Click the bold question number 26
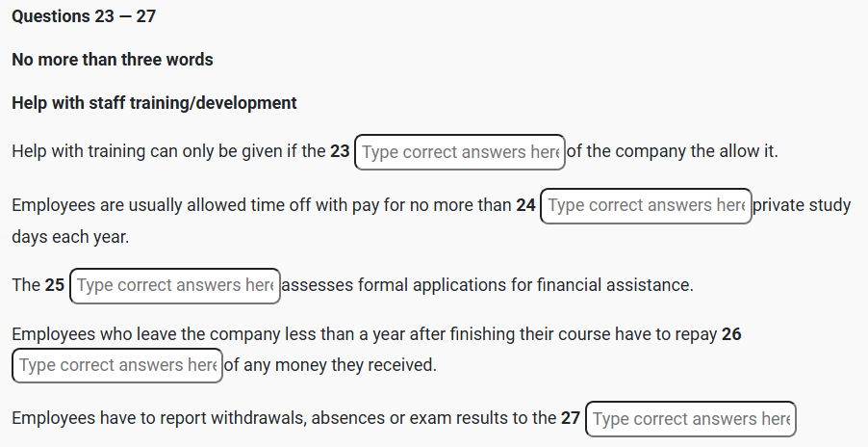This screenshot has width=868, height=447. point(731,334)
